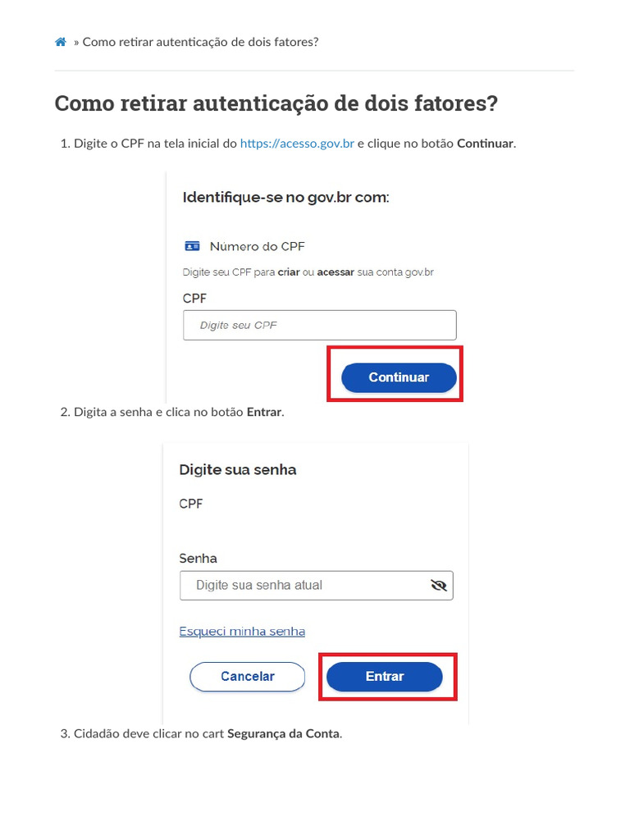Toggle password visibility eye icon
Screen dimensions: 630x840
click(438, 586)
